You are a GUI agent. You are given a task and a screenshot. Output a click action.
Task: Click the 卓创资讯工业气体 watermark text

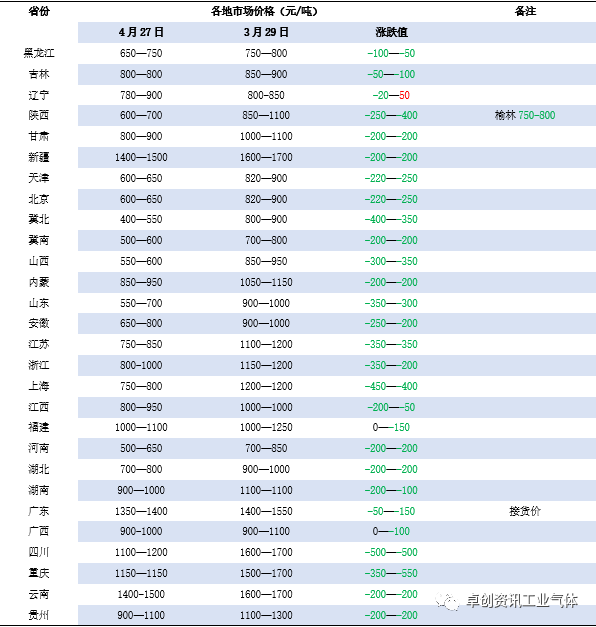point(522,601)
